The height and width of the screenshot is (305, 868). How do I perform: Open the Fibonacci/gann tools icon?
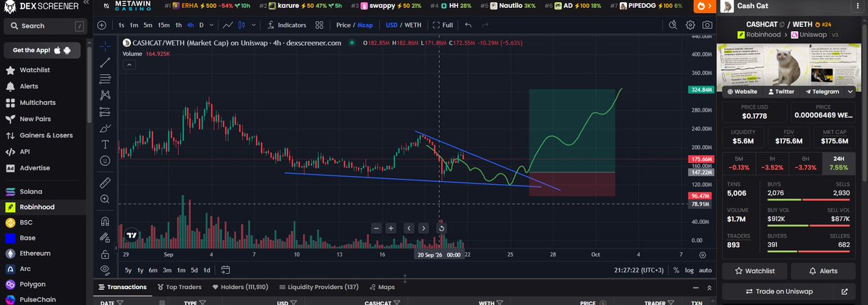106,78
